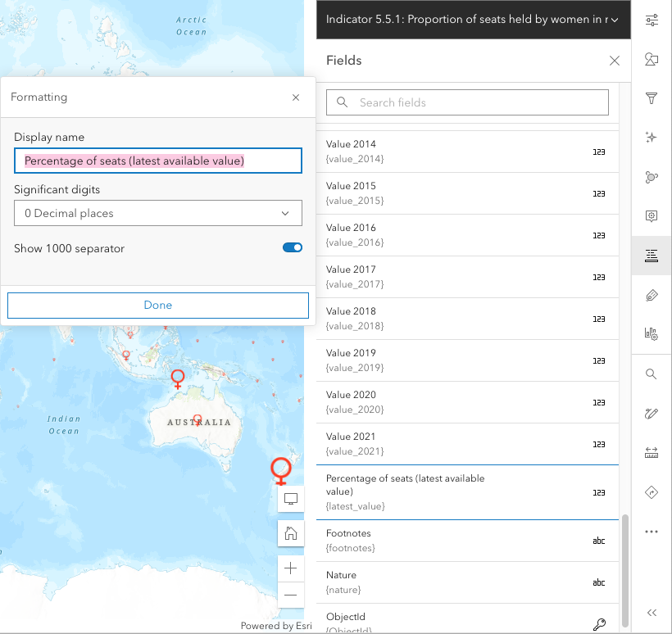Screen dimensions: 672x634
Task: Open the Directions tool icon
Action: tap(652, 492)
